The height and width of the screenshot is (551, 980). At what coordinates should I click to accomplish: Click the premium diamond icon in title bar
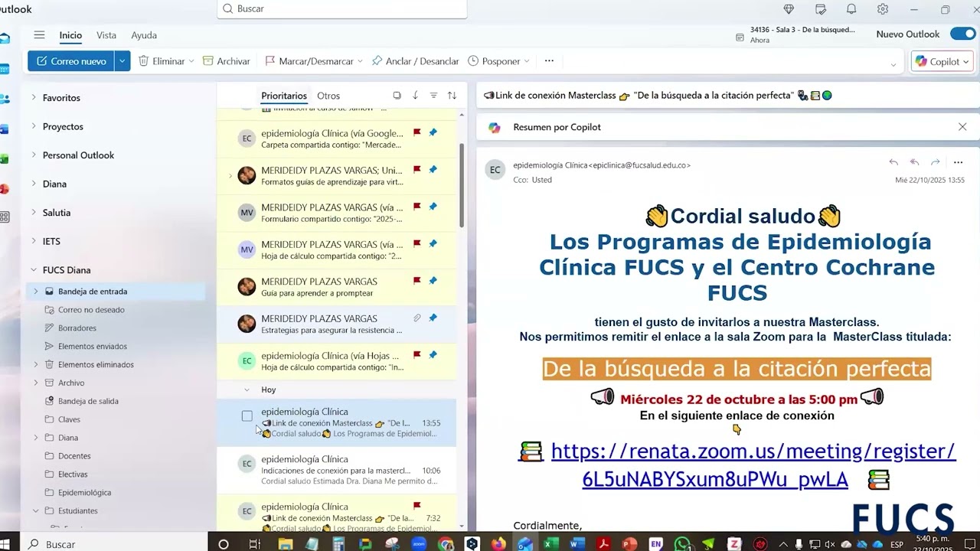tap(789, 9)
